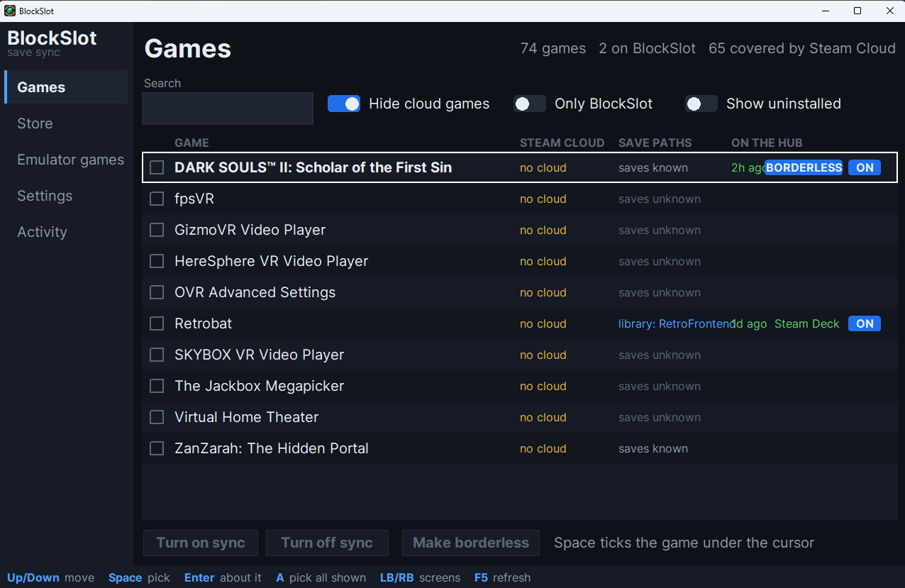Click 'saves known' in ZanZarah row
Viewport: 905px width, 588px height.
[x=653, y=448]
